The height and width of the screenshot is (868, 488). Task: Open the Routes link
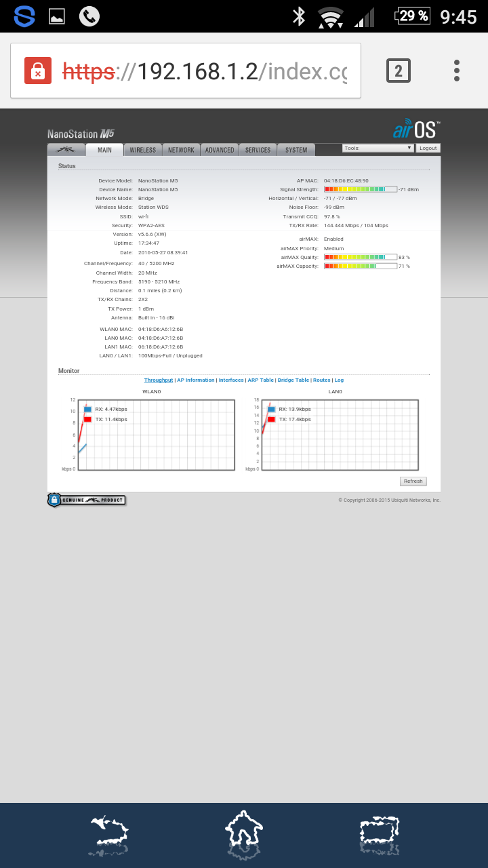(x=322, y=380)
